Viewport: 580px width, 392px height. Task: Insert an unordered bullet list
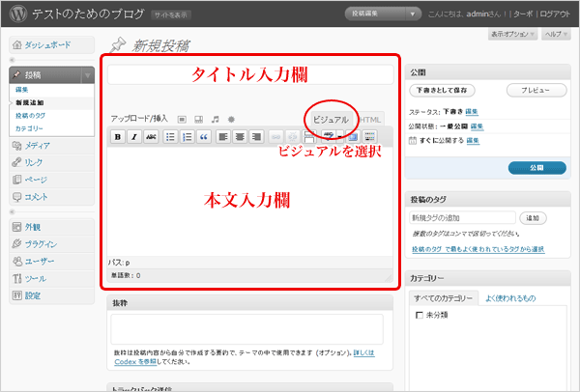pyautogui.click(x=170, y=137)
